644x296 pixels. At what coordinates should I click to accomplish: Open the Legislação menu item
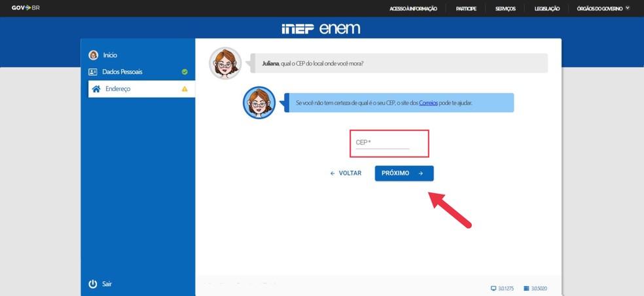(547, 9)
